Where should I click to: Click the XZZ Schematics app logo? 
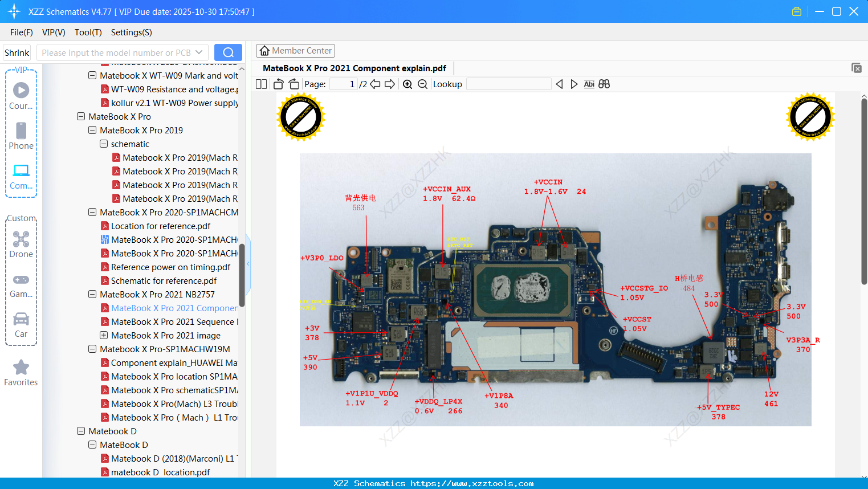pyautogui.click(x=14, y=11)
